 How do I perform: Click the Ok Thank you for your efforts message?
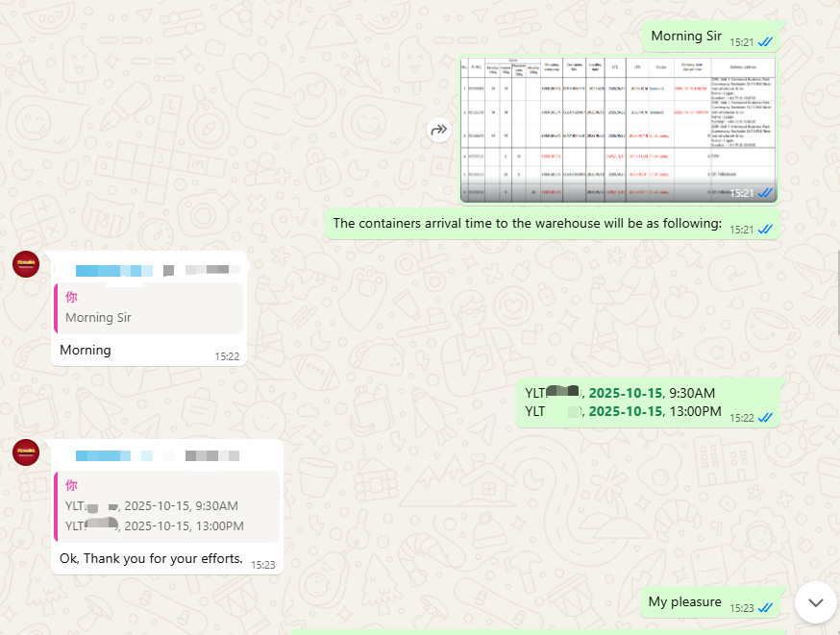[x=151, y=558]
